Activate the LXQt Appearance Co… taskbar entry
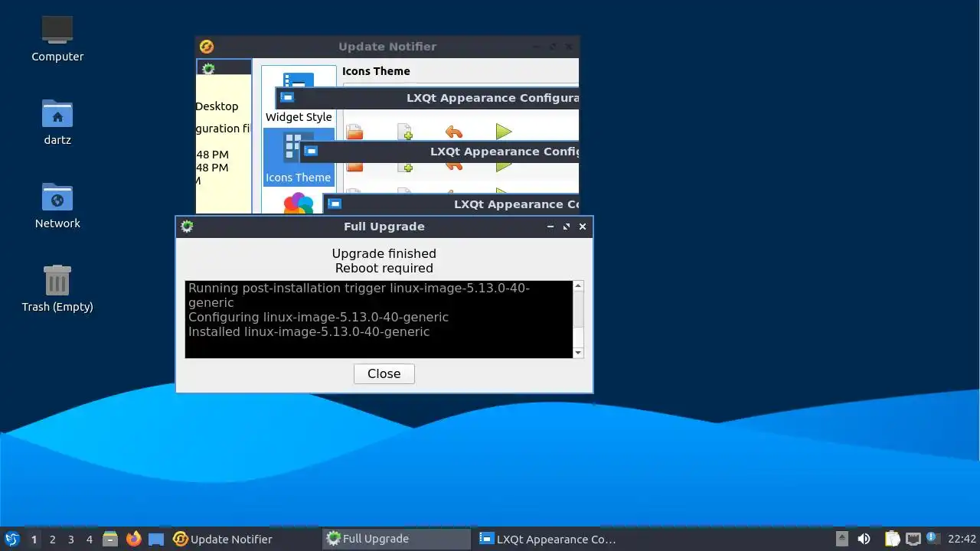This screenshot has width=980, height=551. coord(550,539)
